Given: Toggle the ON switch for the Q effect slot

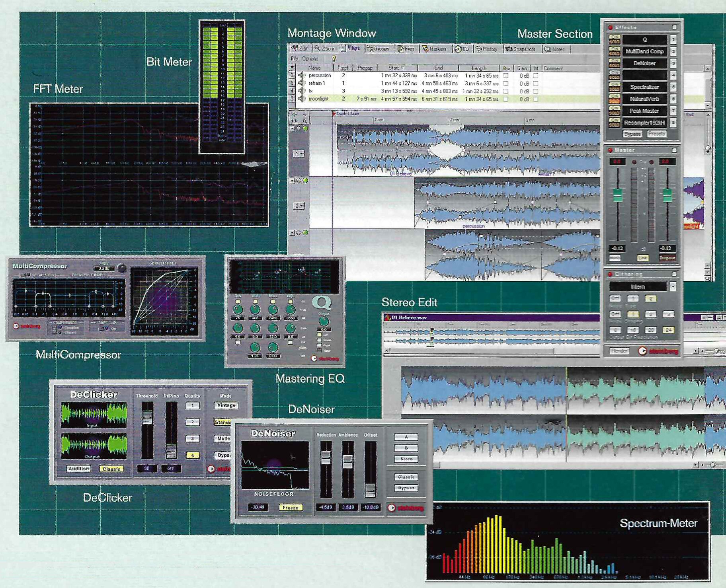Looking at the screenshot, I should click(615, 37).
